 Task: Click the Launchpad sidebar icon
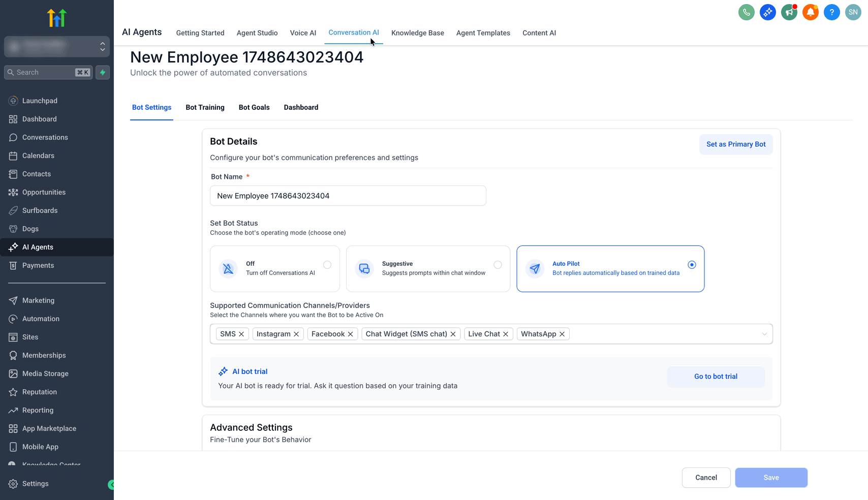click(x=13, y=101)
